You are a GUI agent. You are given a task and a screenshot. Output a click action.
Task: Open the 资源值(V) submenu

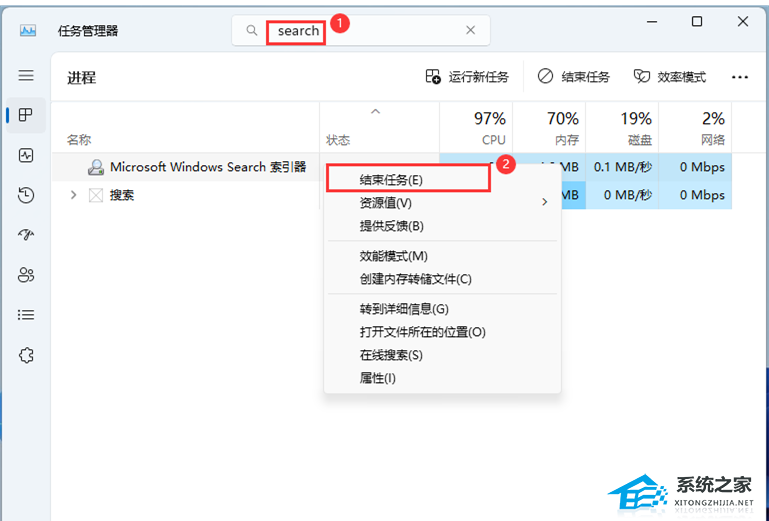point(442,203)
